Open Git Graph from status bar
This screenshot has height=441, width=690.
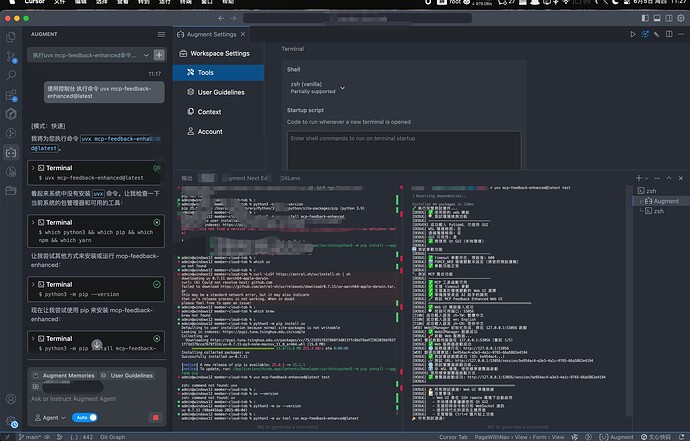(113, 437)
